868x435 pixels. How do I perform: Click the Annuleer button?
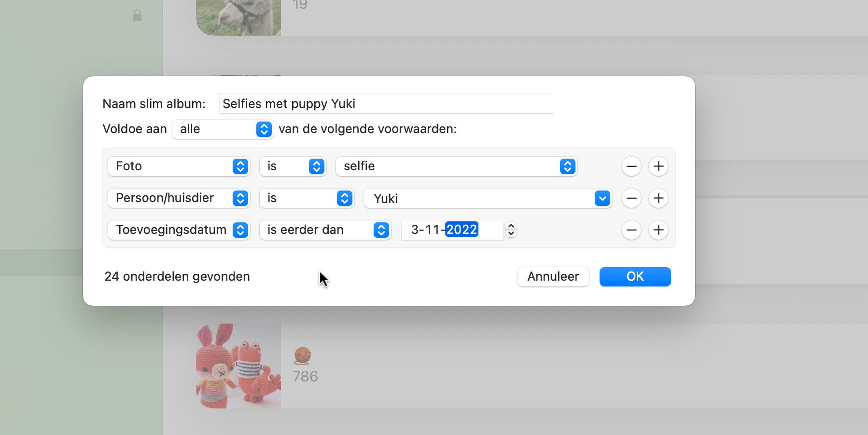pos(553,277)
